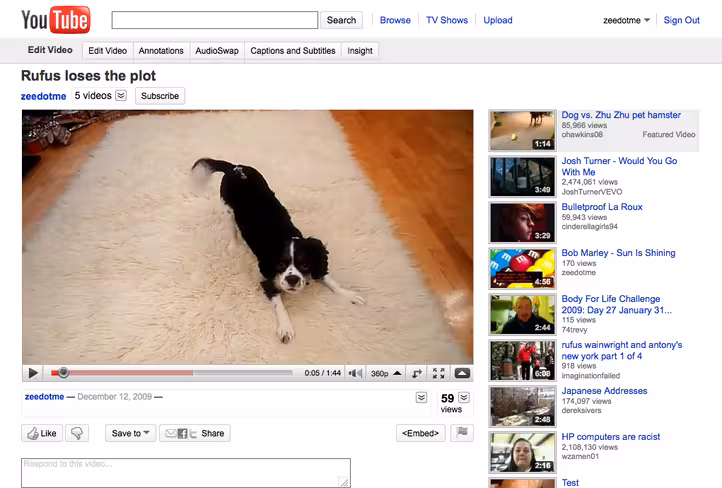
Task: Open the Save to dropdown
Action: pyautogui.click(x=130, y=433)
